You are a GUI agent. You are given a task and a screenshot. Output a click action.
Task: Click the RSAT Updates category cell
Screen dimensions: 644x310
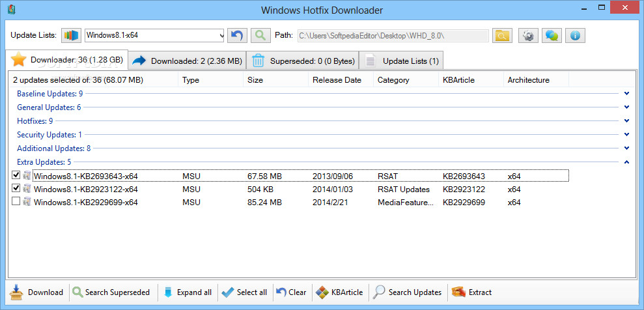403,190
